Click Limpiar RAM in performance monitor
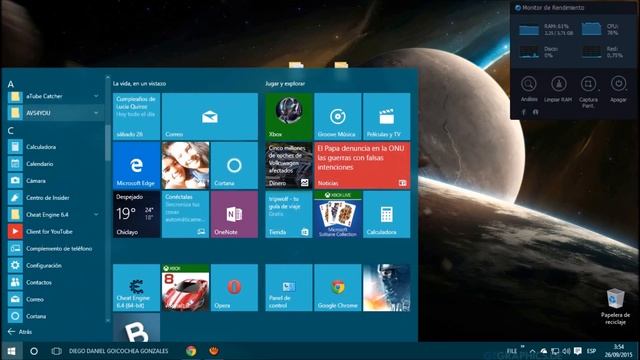Viewport: 640px width, 360px height. 558,84
